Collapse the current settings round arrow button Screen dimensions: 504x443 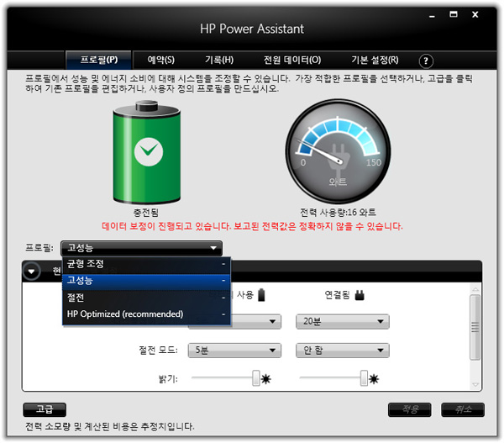coord(32,272)
